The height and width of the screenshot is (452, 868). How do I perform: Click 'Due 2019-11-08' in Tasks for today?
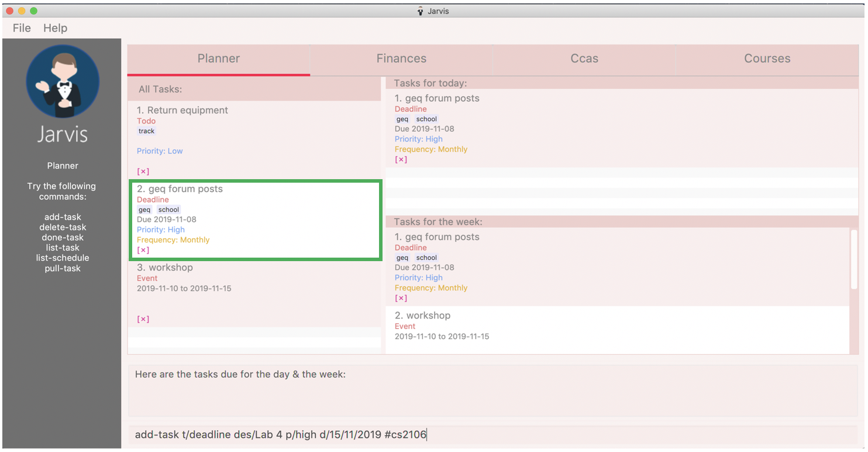tap(425, 129)
